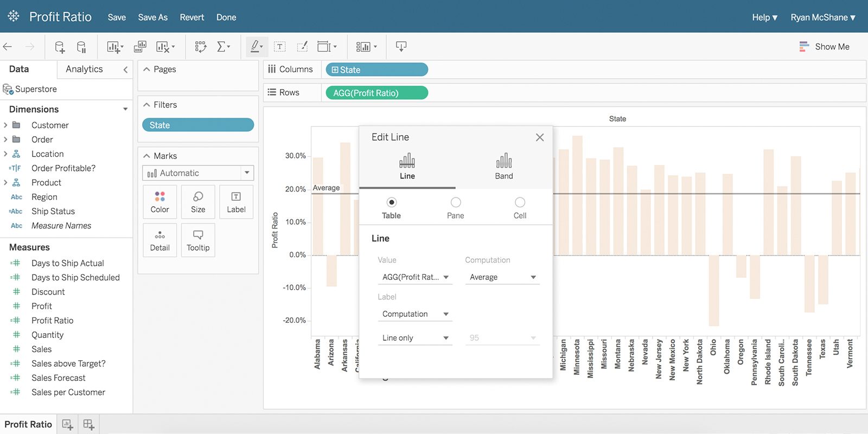Click the Detail marks card
Viewport: 868px width, 434px height.
pos(160,240)
